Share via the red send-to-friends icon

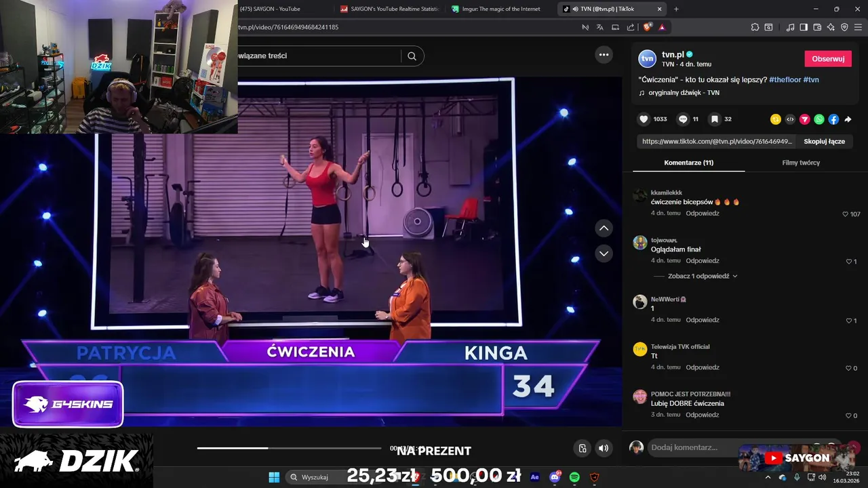pyautogui.click(x=804, y=119)
